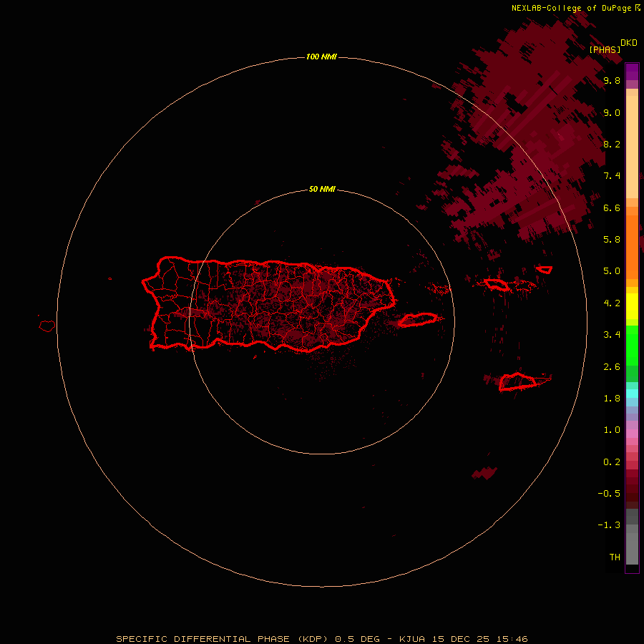
Task: Click the yellow color bar segment
Action: click(x=632, y=306)
